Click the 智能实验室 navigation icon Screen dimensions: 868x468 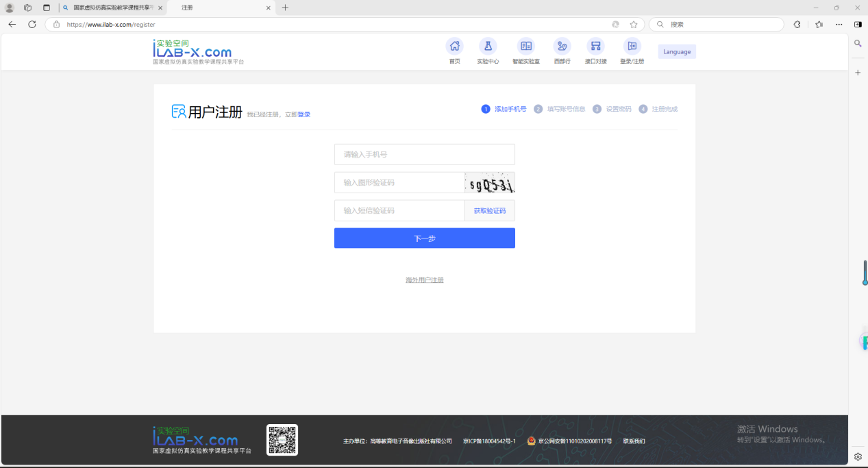(x=526, y=47)
